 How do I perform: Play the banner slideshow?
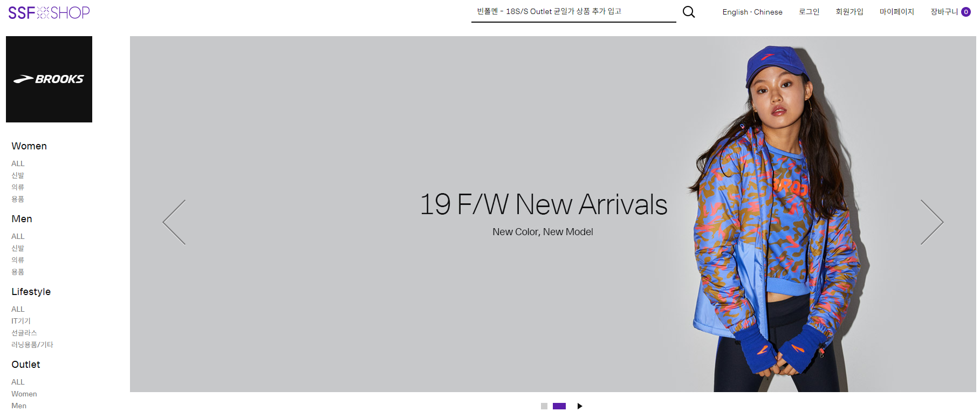[580, 406]
